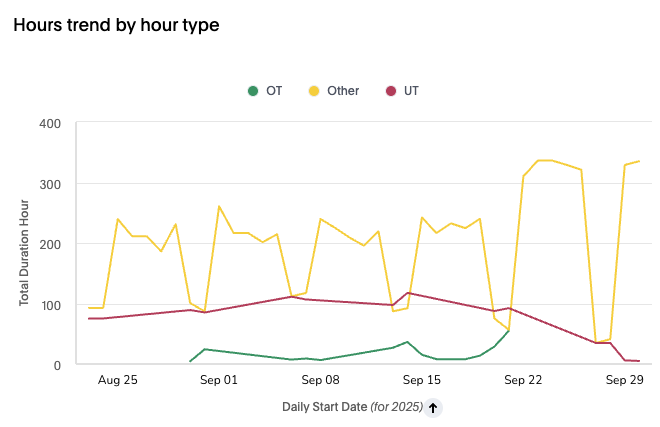This screenshot has height=427, width=660.
Task: Click the 200 y-axis tick label
Action: [x=51, y=244]
